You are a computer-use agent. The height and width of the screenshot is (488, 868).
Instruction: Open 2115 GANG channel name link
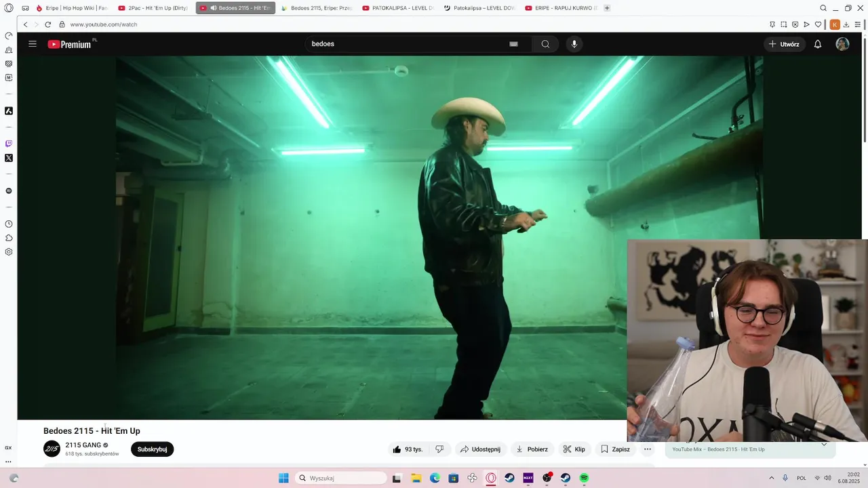click(83, 445)
